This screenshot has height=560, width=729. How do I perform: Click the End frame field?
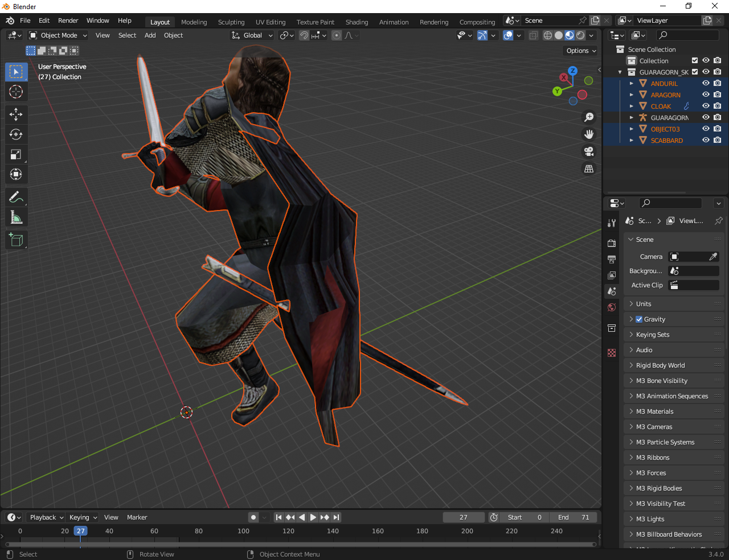pyautogui.click(x=574, y=517)
